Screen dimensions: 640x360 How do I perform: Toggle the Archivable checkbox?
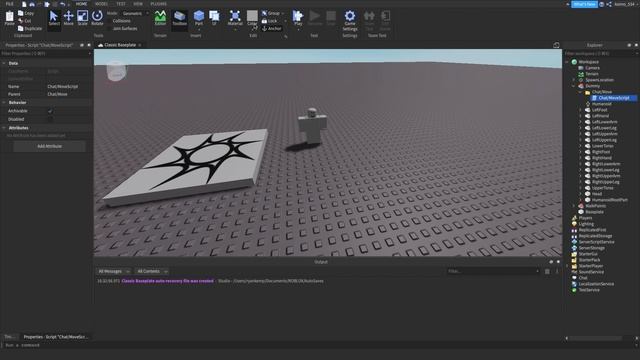51,111
